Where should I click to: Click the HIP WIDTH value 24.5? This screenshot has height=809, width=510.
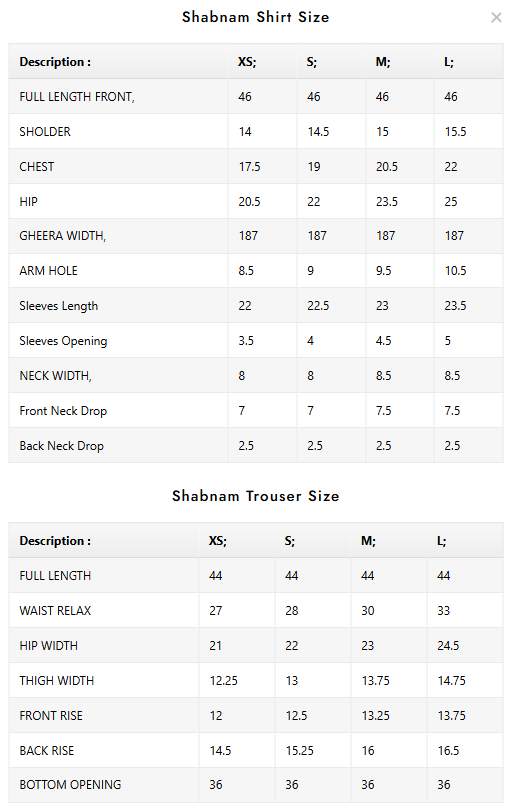point(448,645)
